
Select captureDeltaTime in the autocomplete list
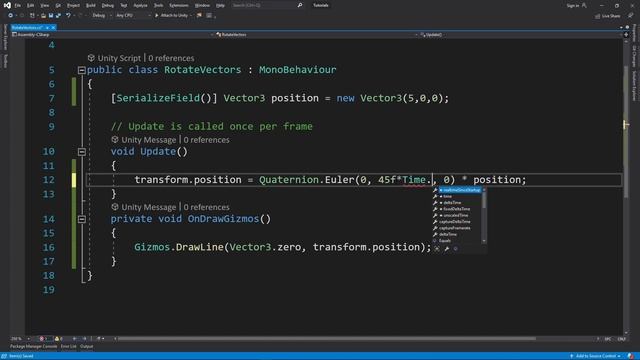(x=457, y=222)
